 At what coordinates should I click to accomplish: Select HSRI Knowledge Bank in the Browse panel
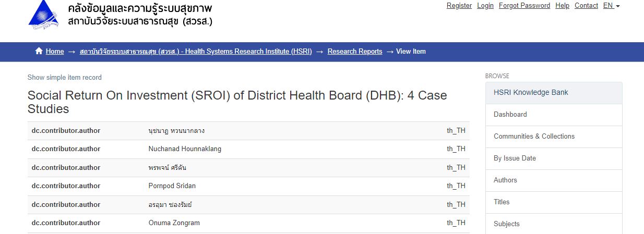554,93
